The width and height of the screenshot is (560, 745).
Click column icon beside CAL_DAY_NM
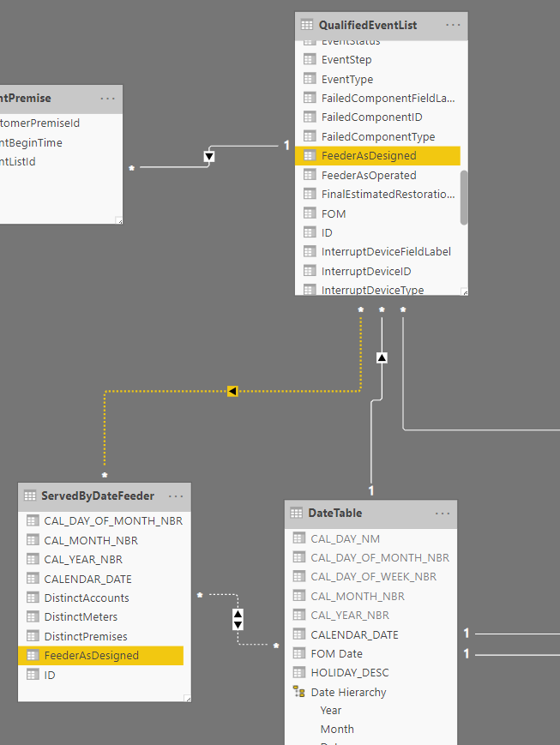pos(299,538)
